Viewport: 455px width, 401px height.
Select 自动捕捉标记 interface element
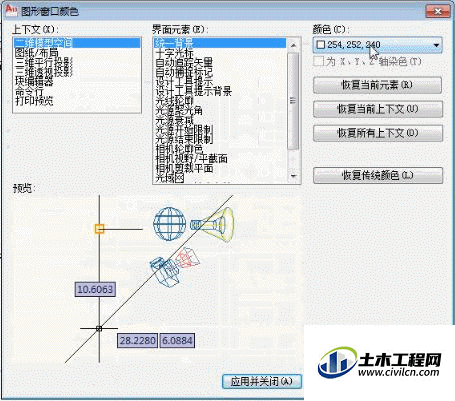[220, 72]
